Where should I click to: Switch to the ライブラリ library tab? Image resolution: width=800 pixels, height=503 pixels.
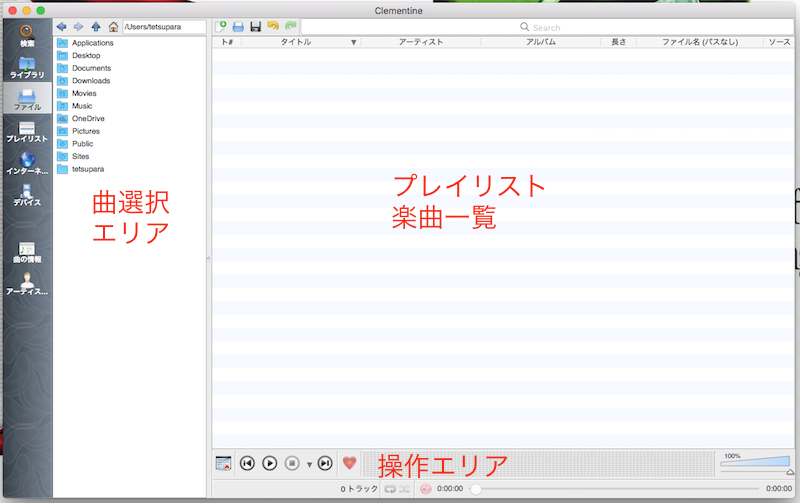[27, 67]
